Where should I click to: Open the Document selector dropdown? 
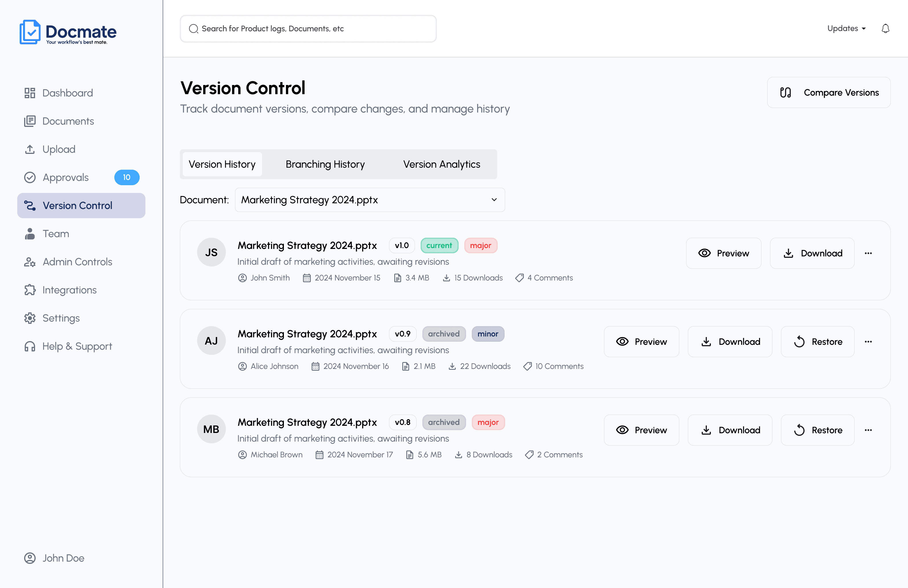point(370,200)
